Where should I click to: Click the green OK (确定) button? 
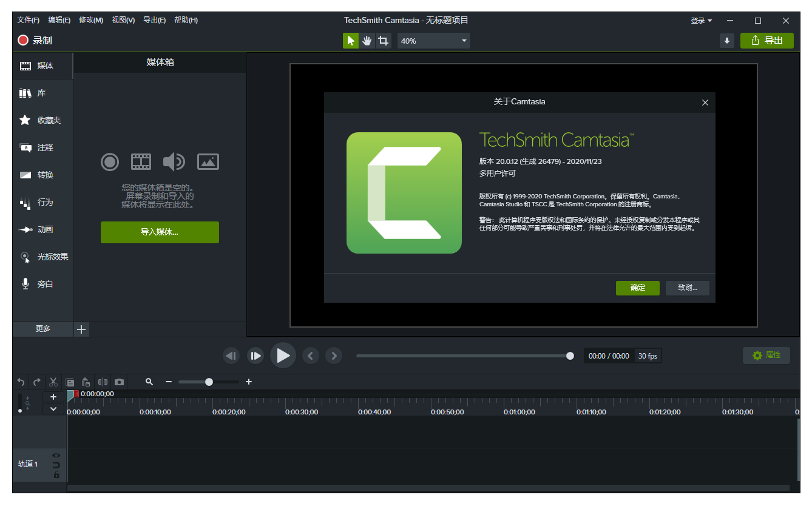[x=637, y=288]
